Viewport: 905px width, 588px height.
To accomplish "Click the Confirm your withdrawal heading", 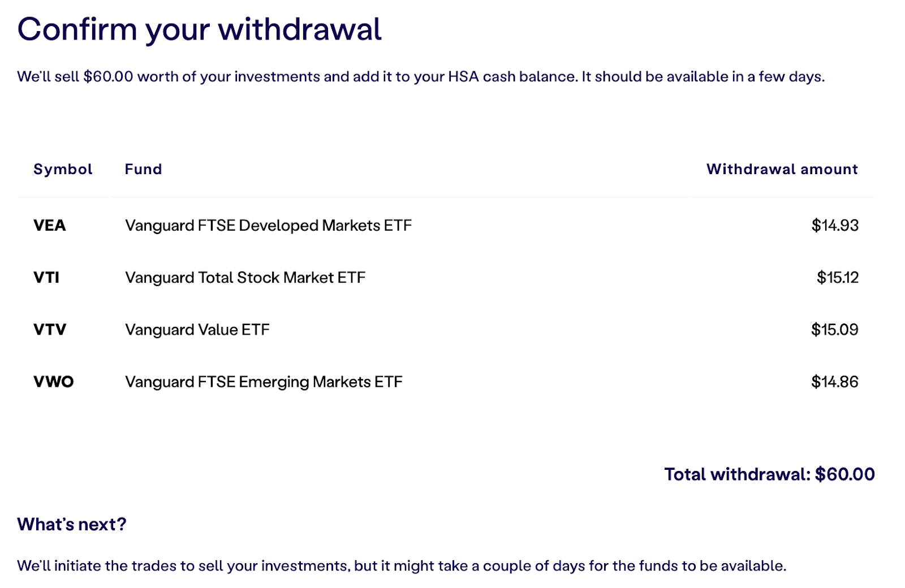I will tap(199, 29).
